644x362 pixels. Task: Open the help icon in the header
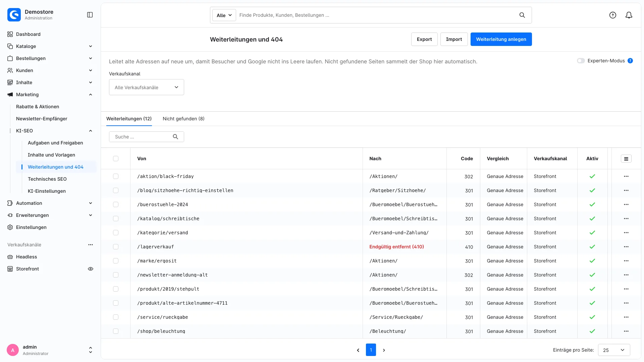click(x=613, y=15)
